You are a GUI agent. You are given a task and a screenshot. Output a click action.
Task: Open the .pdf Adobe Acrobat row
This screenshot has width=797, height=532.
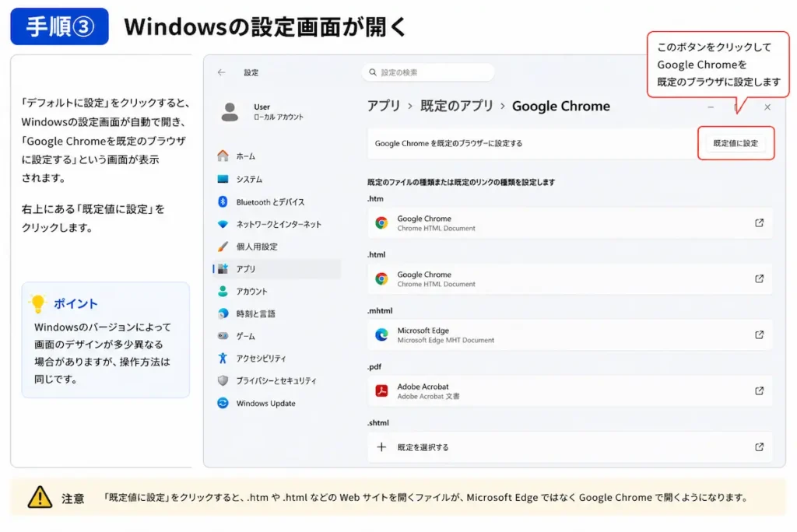(x=570, y=390)
